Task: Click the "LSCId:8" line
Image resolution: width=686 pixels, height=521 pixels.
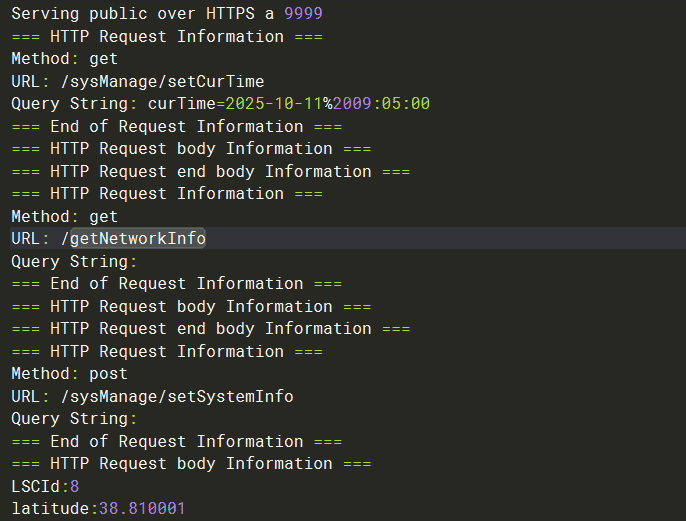Action: point(46,486)
